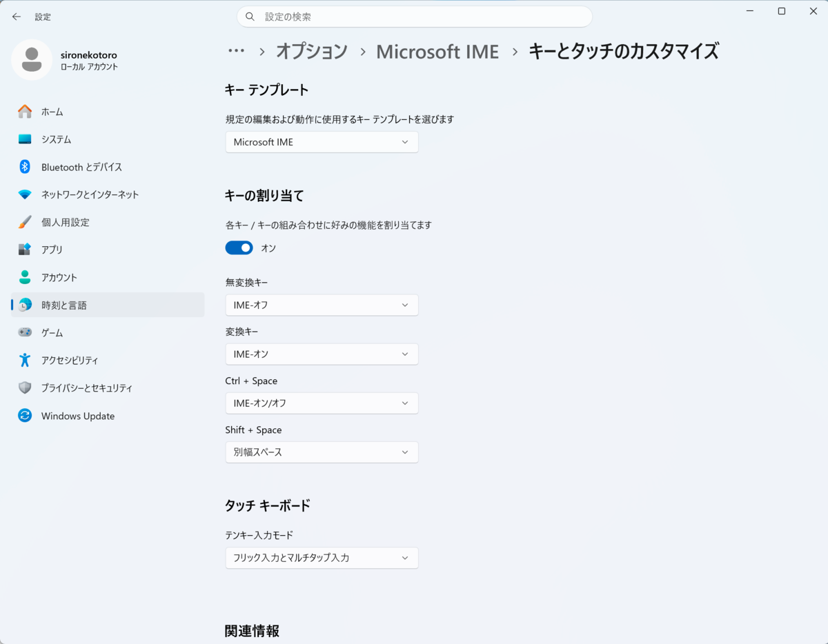The height and width of the screenshot is (644, 828).
Task: Open the 無変換キー dropdown
Action: 322,305
